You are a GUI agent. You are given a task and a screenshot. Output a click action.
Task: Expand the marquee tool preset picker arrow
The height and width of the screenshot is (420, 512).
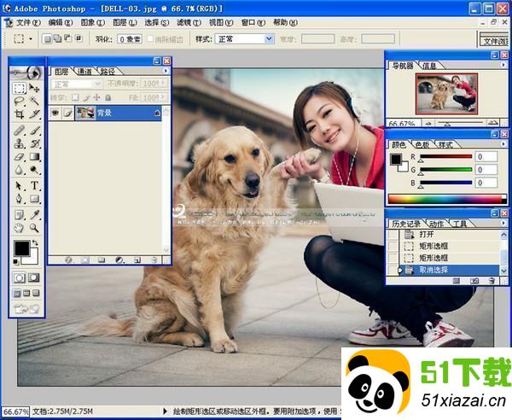pyautogui.click(x=32, y=39)
